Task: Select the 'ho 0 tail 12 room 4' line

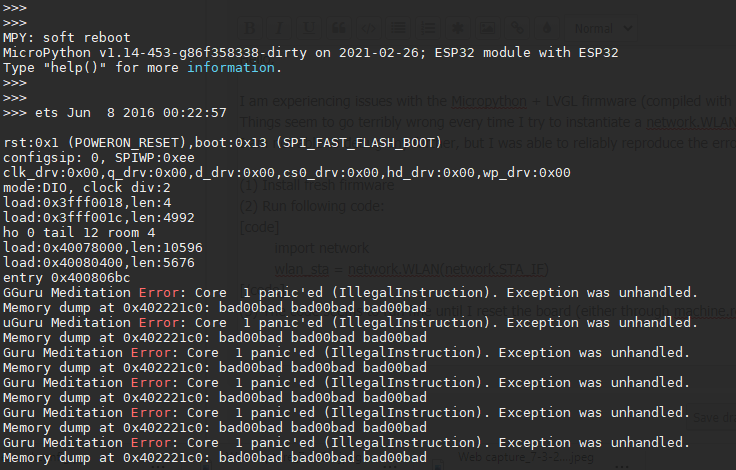Action: (x=79, y=233)
